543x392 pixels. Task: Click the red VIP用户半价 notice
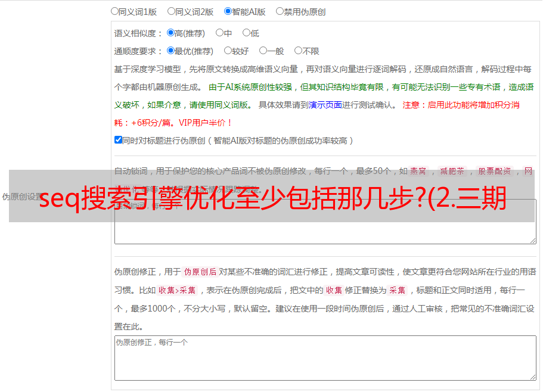point(205,123)
